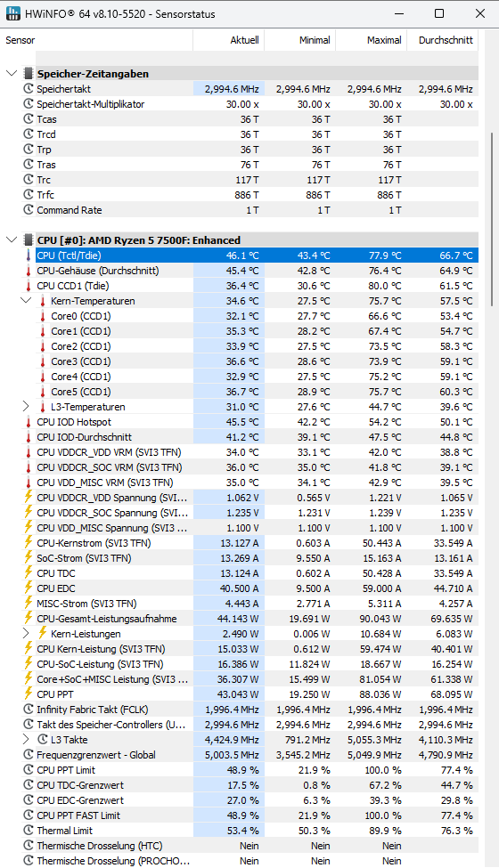
Task: Click the thermometer icon of CPU CCD1 (Tdie)
Action: [x=29, y=286]
